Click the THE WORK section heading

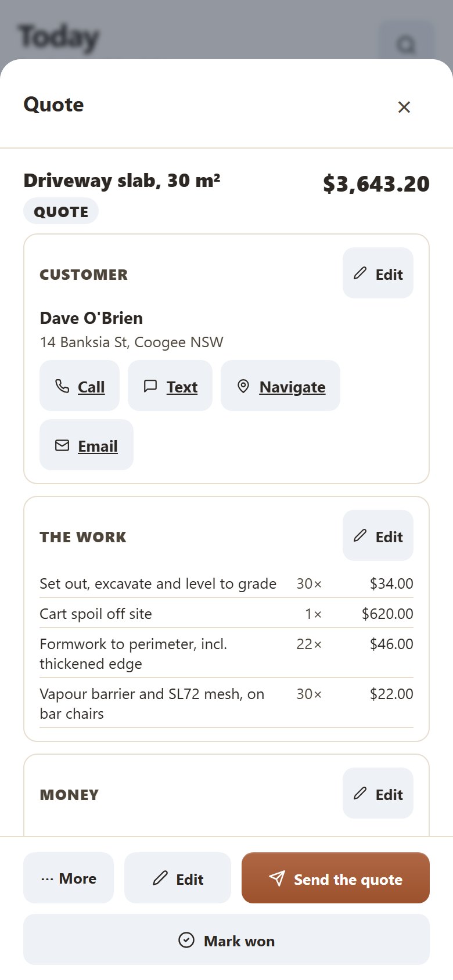point(83,537)
